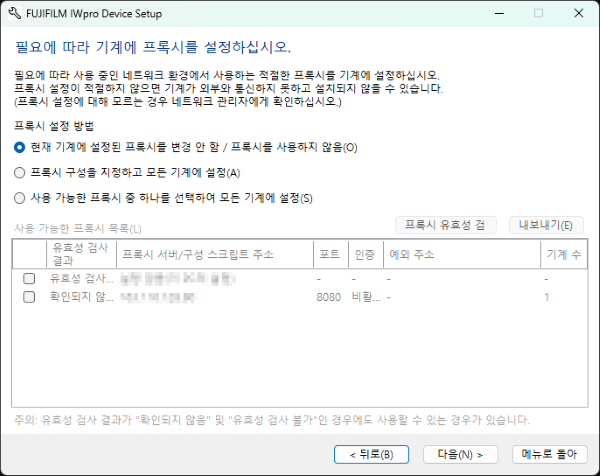The width and height of the screenshot is (600, 476).
Task: Check the '확인되지 않...' row checkbox
Action: pyautogui.click(x=29, y=297)
